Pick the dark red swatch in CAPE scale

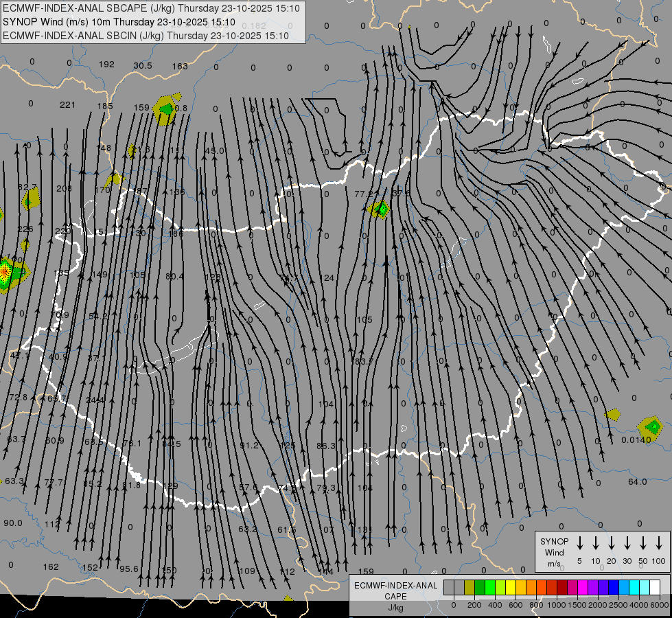[x=562, y=588]
